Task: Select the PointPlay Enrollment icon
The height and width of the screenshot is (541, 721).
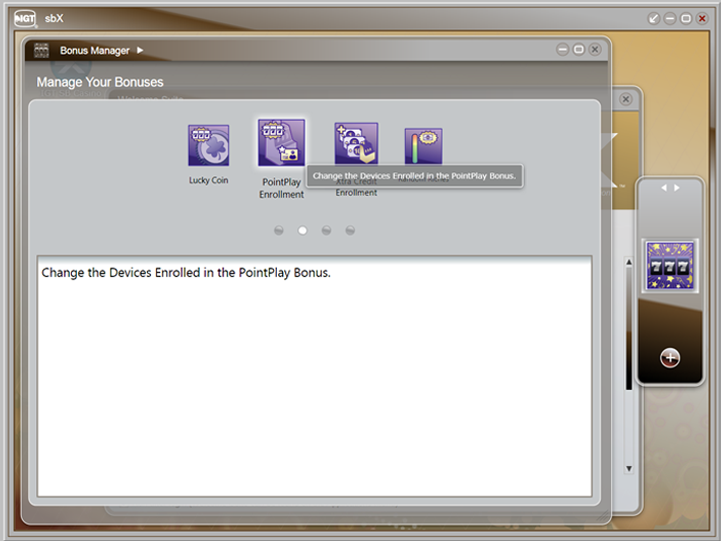Action: tap(281, 142)
